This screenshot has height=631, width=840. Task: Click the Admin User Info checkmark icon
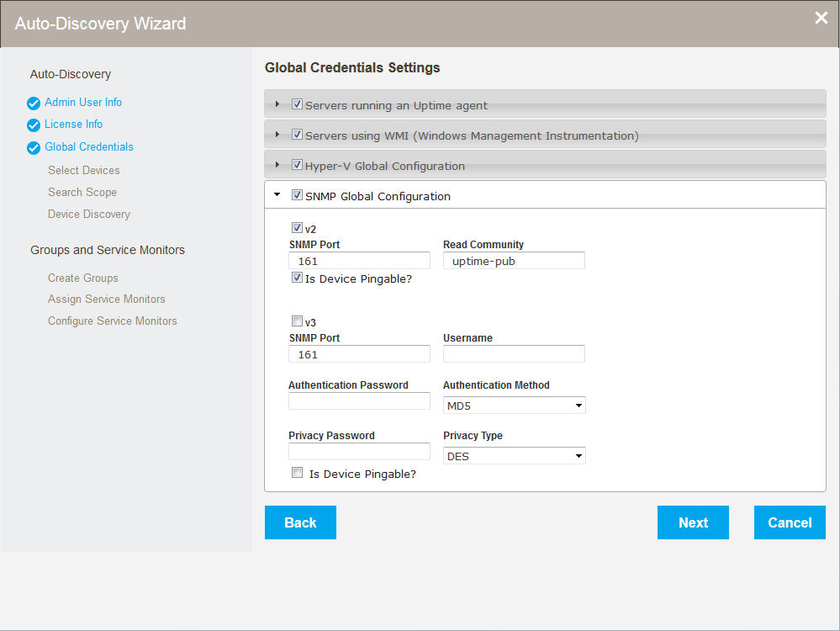click(x=34, y=103)
